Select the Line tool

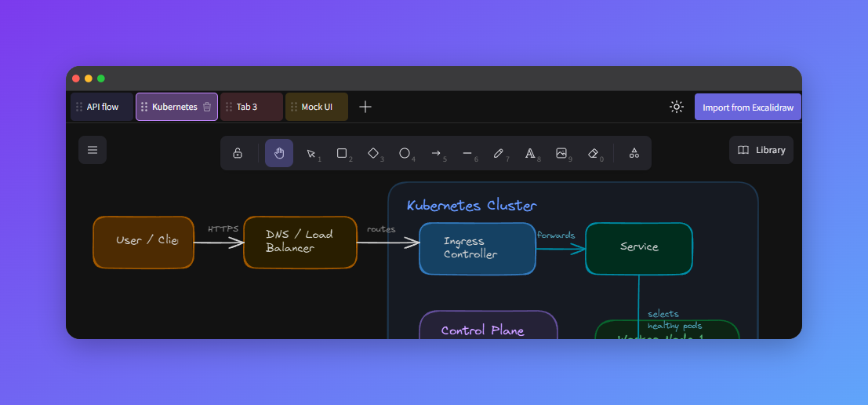pos(467,154)
